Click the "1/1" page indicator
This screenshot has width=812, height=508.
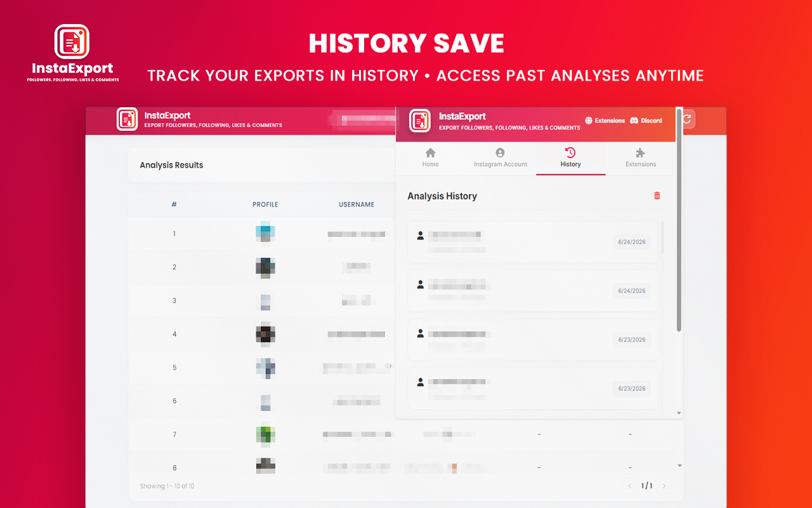pyautogui.click(x=646, y=486)
